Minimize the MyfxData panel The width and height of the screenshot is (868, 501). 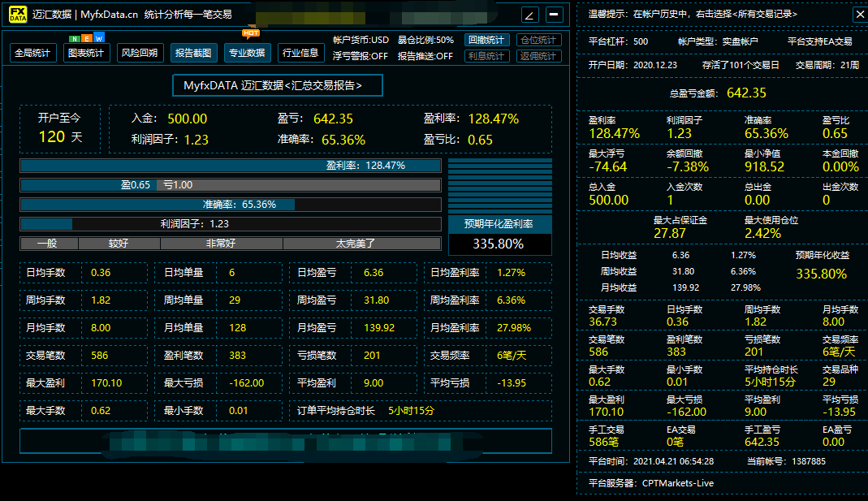(x=554, y=15)
